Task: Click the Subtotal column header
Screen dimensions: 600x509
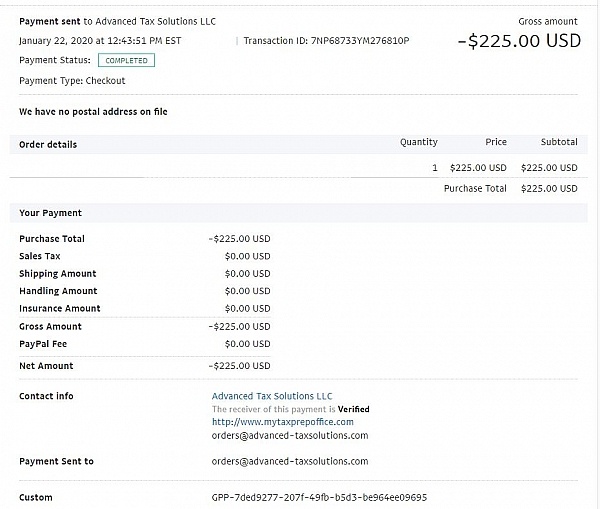Action: click(558, 142)
